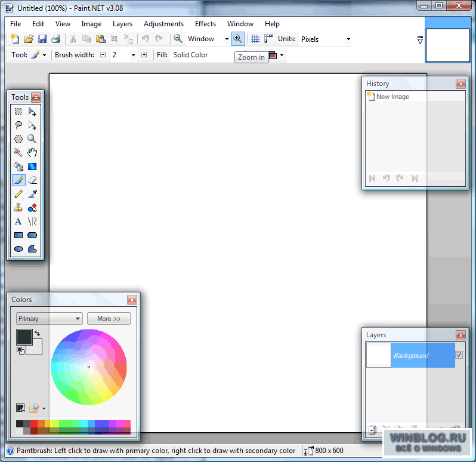This screenshot has height=462, width=476.
Task: Select the Text tool
Action: [x=18, y=221]
